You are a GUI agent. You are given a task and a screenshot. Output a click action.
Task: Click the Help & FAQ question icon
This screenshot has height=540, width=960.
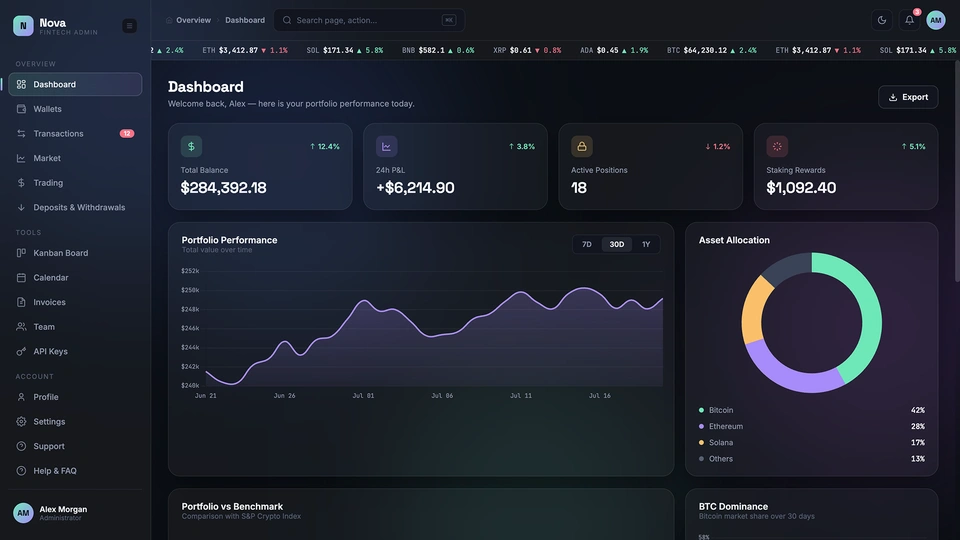coord(21,471)
